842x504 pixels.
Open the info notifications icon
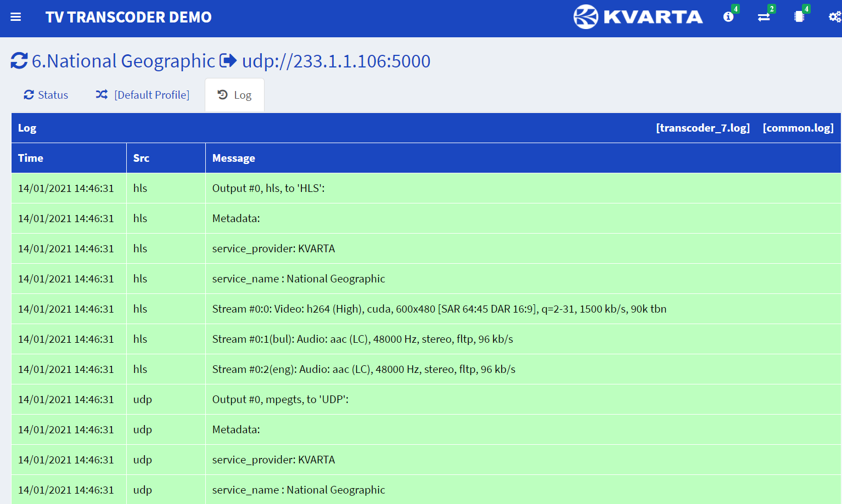tap(729, 17)
